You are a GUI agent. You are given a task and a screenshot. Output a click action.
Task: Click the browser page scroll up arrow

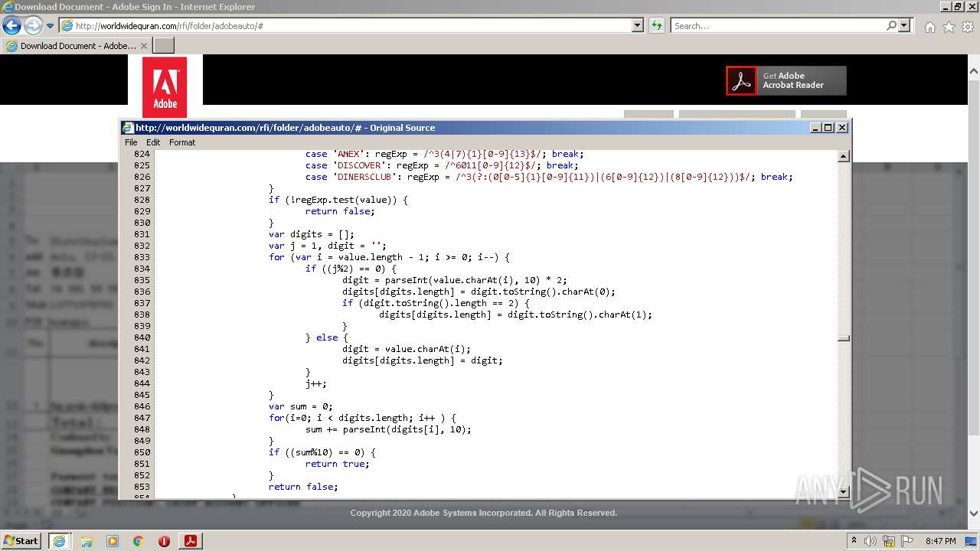[974, 73]
